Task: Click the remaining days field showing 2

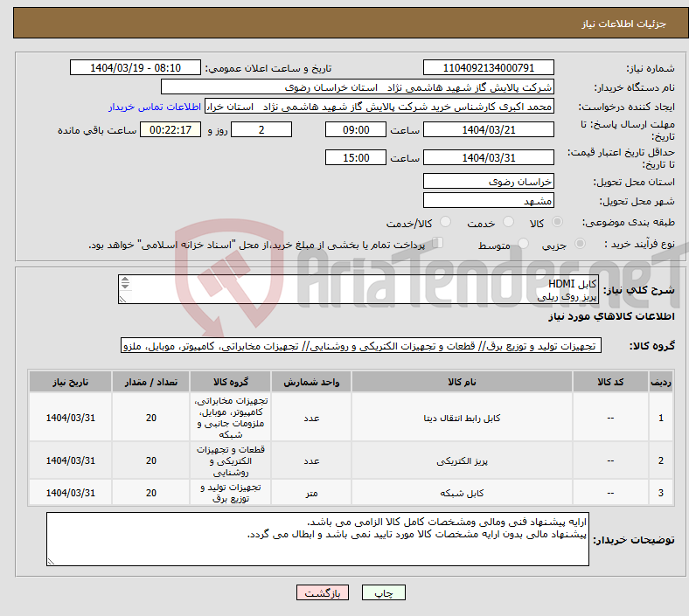Action: pyautogui.click(x=261, y=130)
